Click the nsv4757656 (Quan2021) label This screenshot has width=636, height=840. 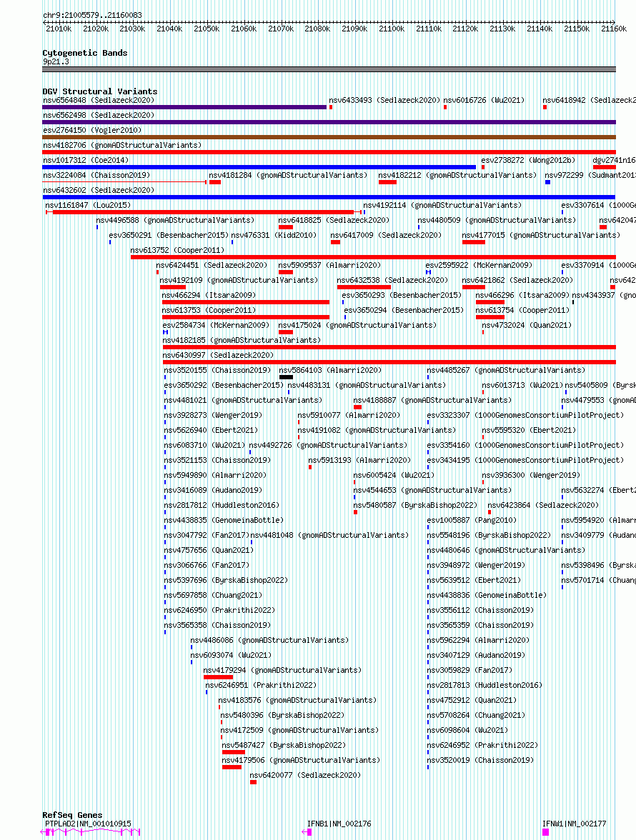[209, 550]
